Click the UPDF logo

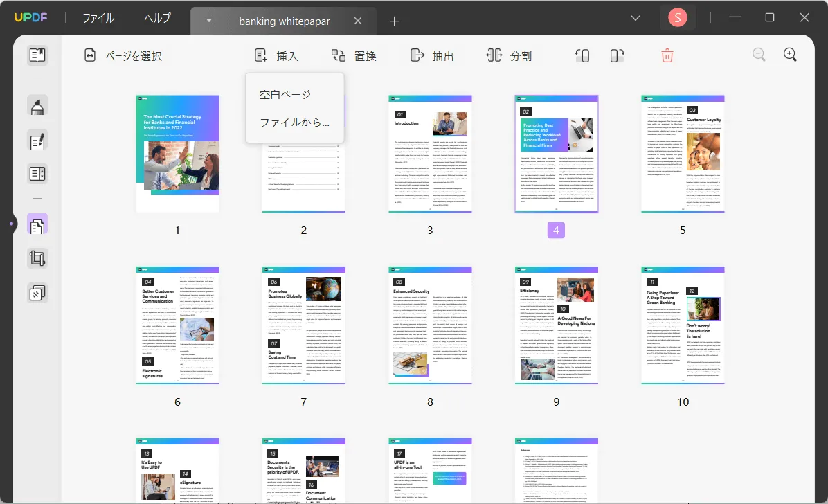click(x=30, y=17)
